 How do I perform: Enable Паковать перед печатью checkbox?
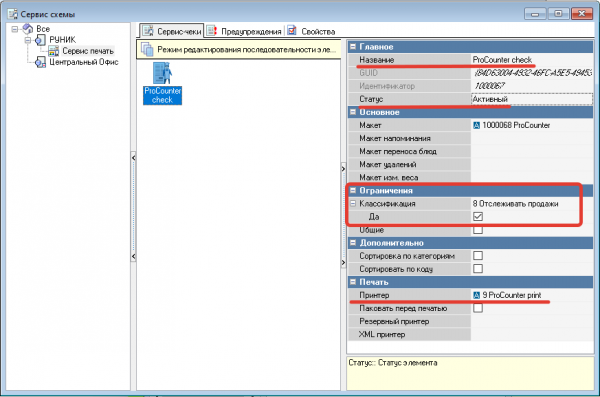point(478,308)
